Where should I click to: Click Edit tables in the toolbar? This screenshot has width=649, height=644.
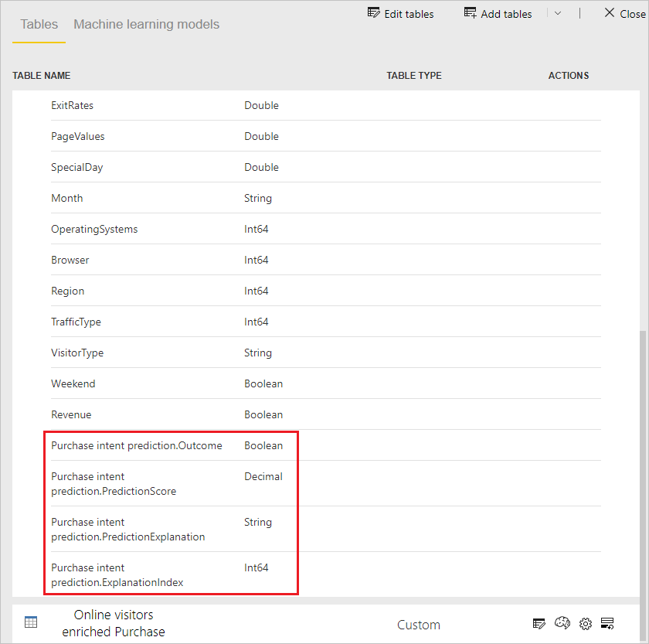point(400,14)
